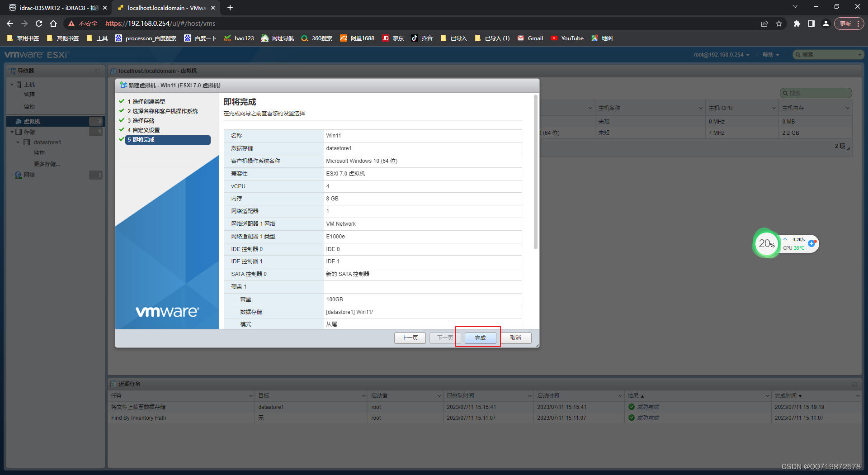
Task: Click the browser Back arrow
Action: pyautogui.click(x=10, y=24)
